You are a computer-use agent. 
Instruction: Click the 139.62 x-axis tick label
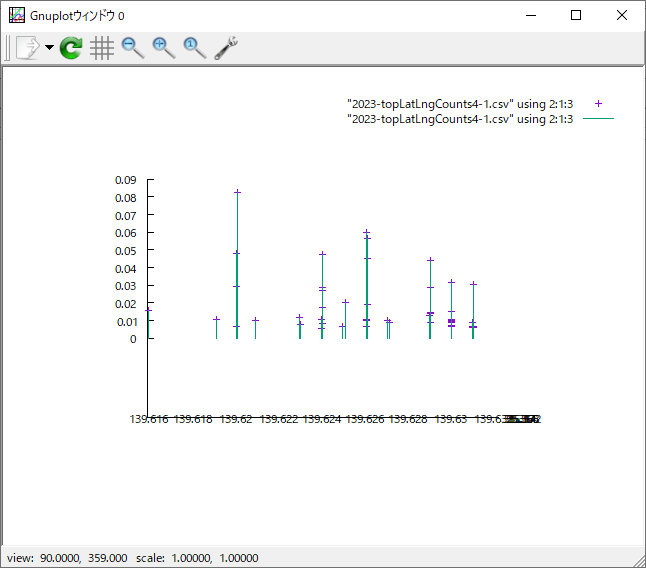(236, 420)
